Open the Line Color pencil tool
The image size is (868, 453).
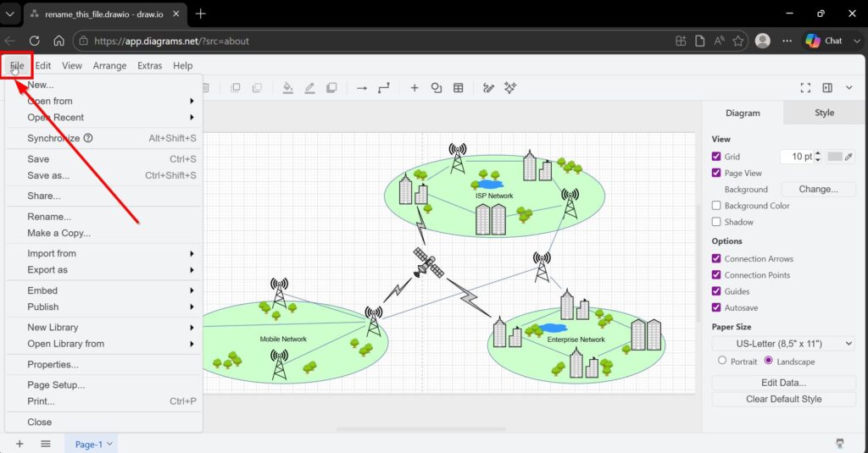click(309, 88)
